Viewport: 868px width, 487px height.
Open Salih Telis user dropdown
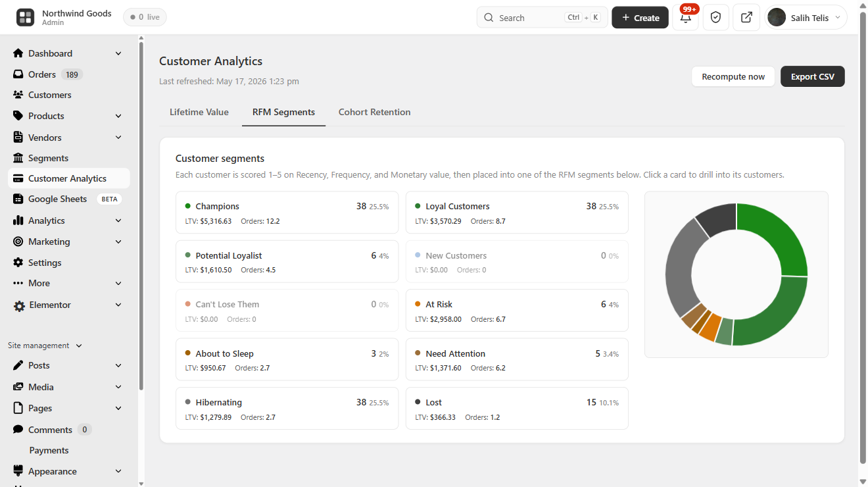(x=806, y=18)
